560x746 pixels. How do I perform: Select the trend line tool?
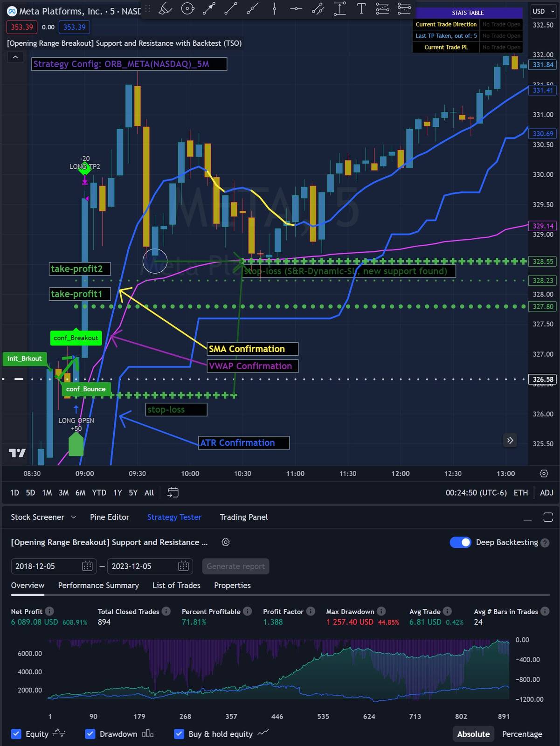coord(231,8)
